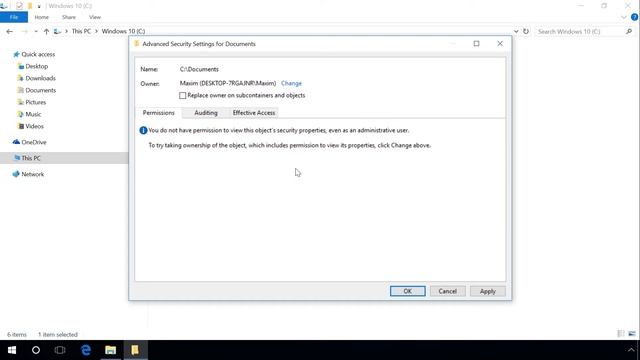The height and width of the screenshot is (360, 640).
Task: Click the Change owner link
Action: pos(291,83)
